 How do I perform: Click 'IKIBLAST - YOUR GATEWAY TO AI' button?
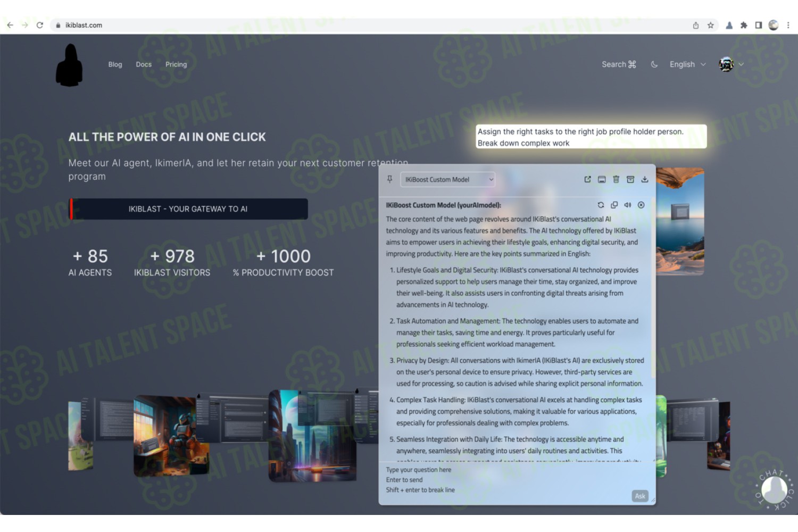[188, 209]
